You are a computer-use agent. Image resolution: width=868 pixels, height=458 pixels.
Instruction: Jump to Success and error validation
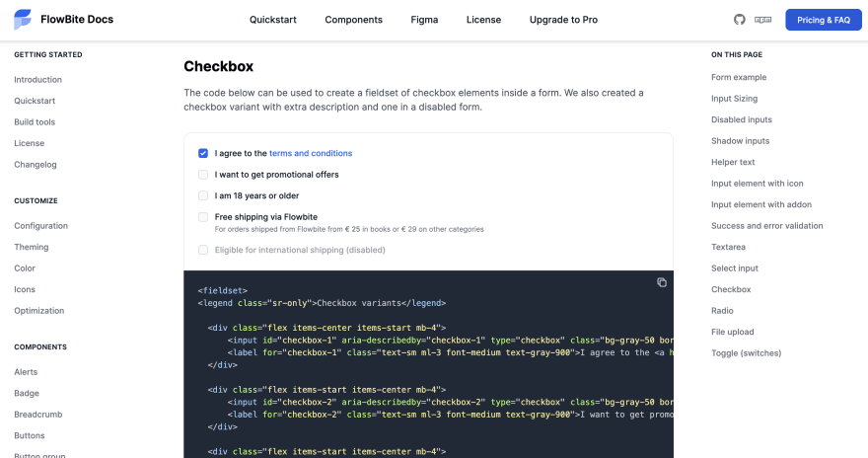point(767,226)
